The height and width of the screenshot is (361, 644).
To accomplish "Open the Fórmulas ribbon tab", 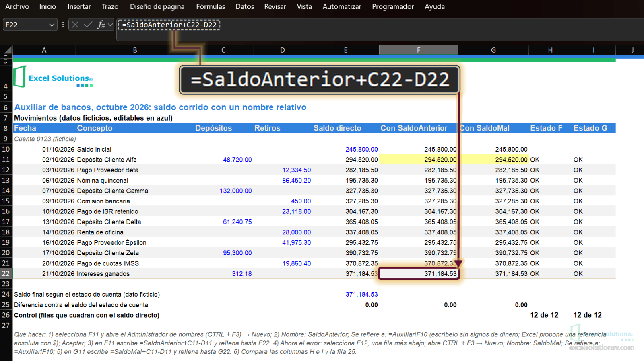I will (211, 6).
